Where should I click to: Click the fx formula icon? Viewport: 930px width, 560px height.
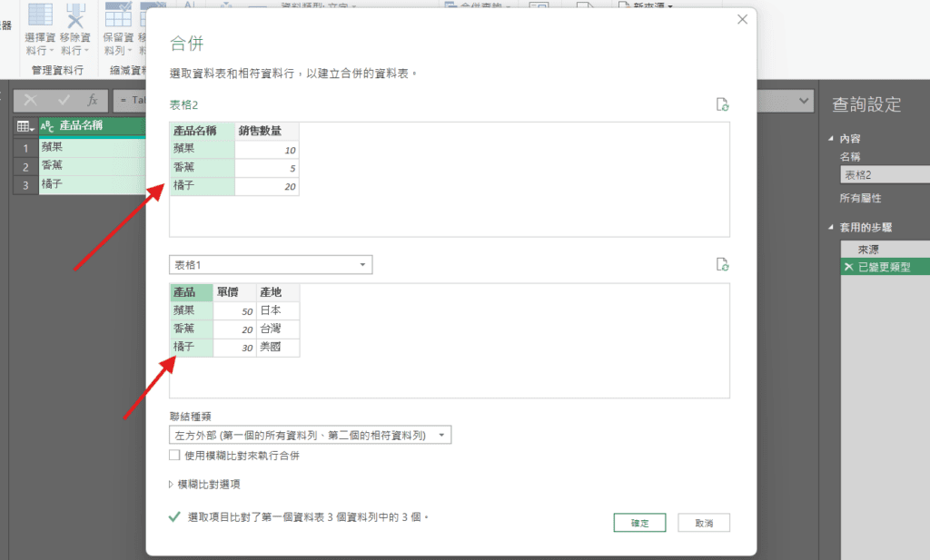click(x=92, y=101)
